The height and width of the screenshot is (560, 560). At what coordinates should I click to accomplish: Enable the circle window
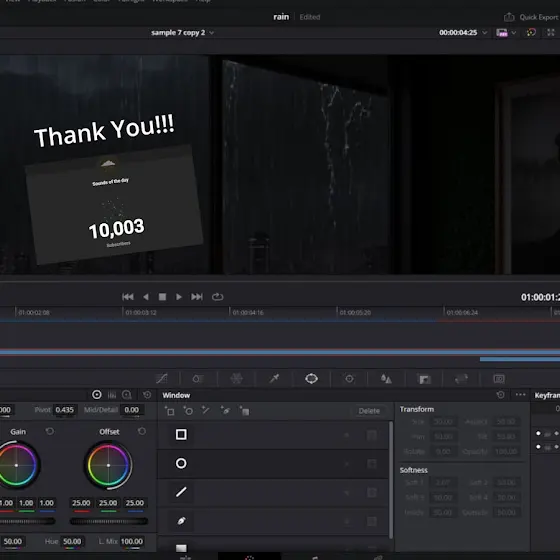click(181, 463)
